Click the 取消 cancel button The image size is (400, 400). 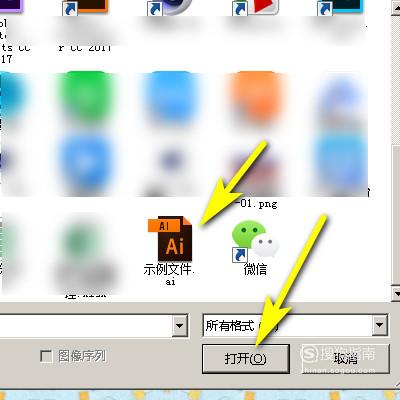[x=345, y=359]
